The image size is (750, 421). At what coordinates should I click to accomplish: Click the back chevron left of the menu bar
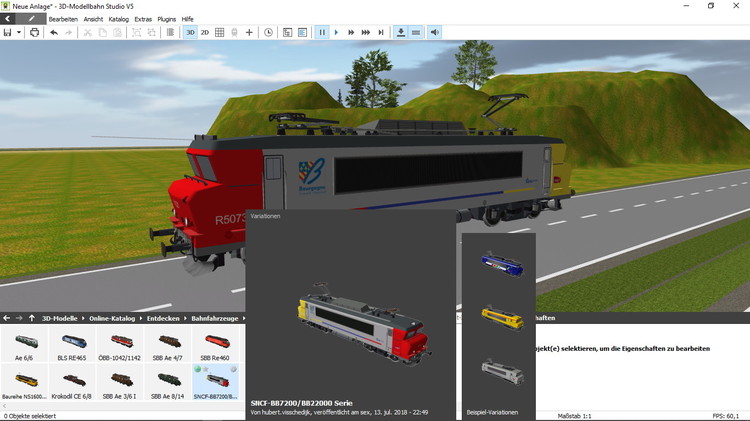point(8,19)
